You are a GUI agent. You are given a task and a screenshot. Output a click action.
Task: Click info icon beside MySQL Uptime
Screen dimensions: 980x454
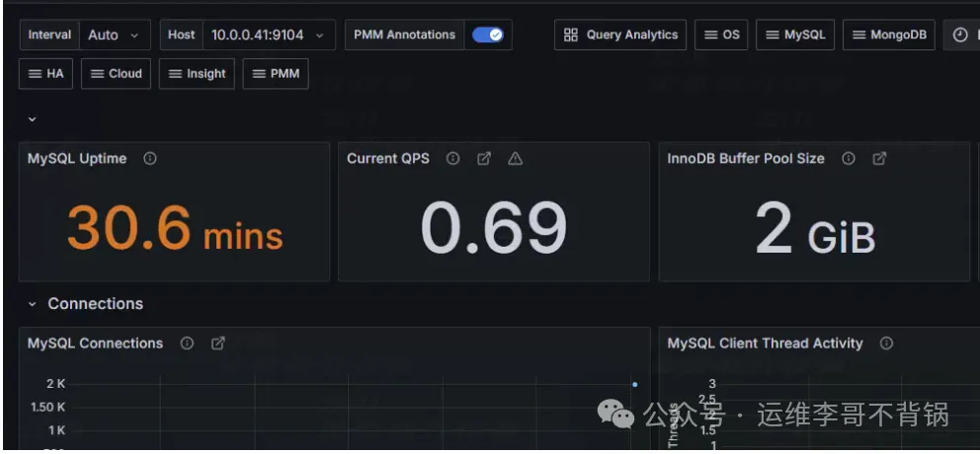[x=150, y=159]
